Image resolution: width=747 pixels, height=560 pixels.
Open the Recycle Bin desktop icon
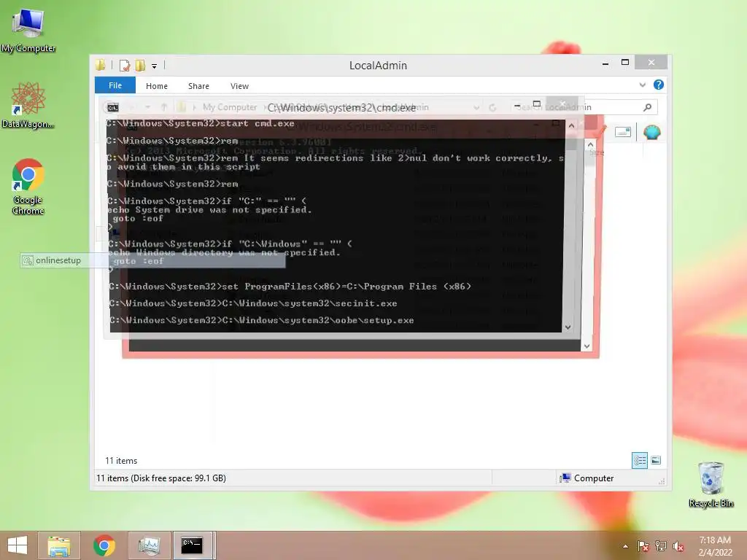[711, 485]
